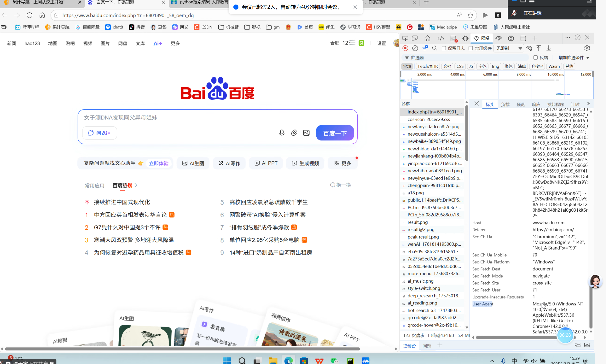The width and height of the screenshot is (607, 364).
Task: Clear the network log with the clear icon
Action: coord(416,48)
